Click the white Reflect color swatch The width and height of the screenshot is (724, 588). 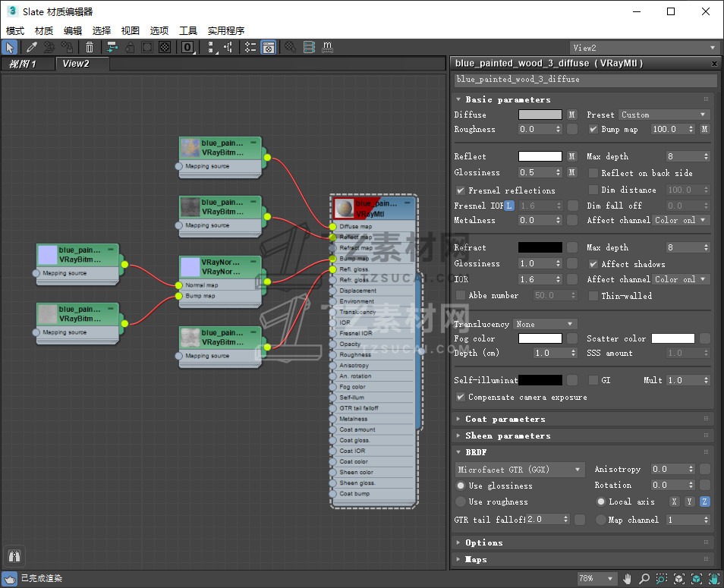pos(540,156)
